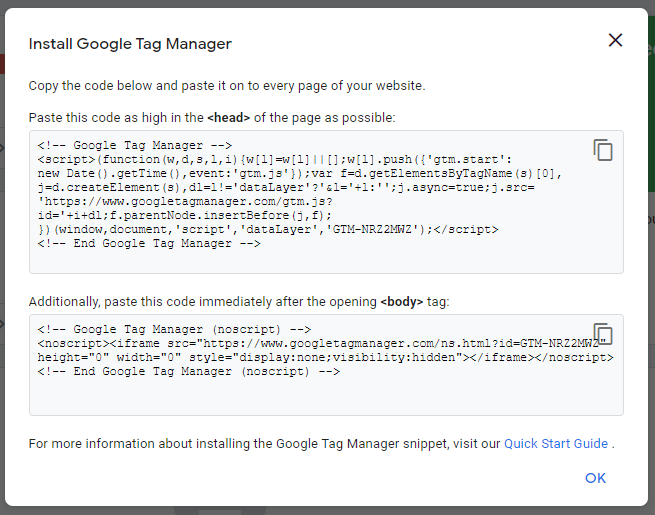655x515 pixels.
Task: Click the googletagmanager.com/gtm.js URL code line
Action: 185,202
